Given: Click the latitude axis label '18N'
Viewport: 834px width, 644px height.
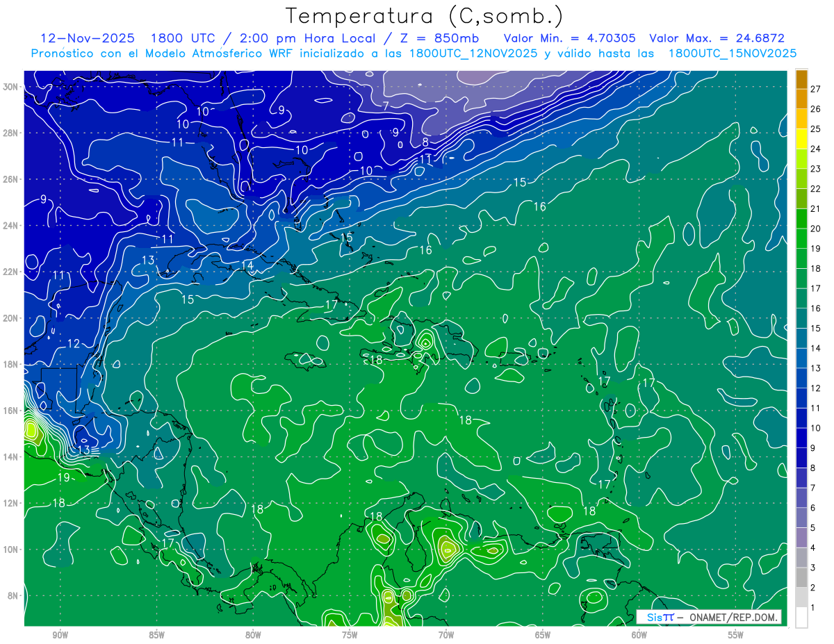Looking at the screenshot, I should [12, 364].
